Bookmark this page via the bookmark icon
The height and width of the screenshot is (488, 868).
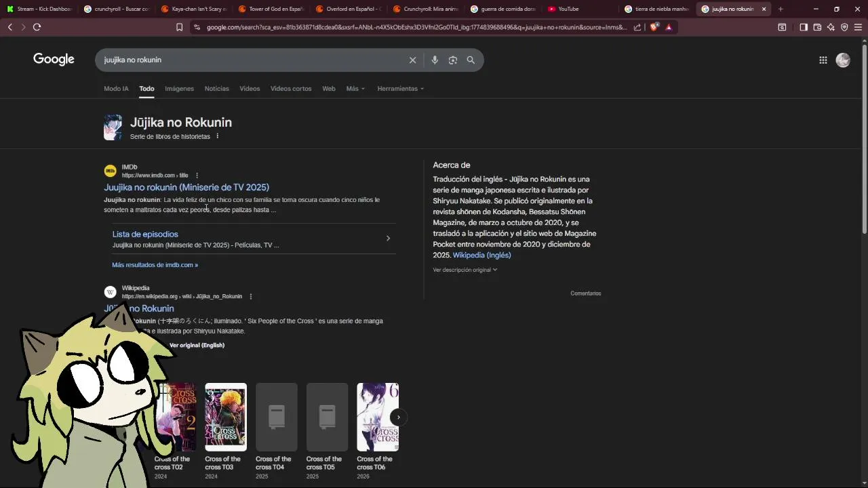click(x=179, y=27)
